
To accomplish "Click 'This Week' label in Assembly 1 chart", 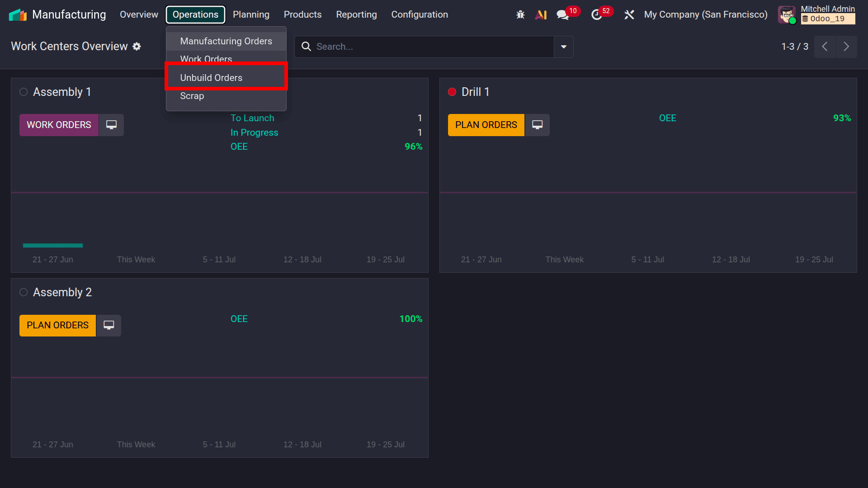I will point(136,260).
